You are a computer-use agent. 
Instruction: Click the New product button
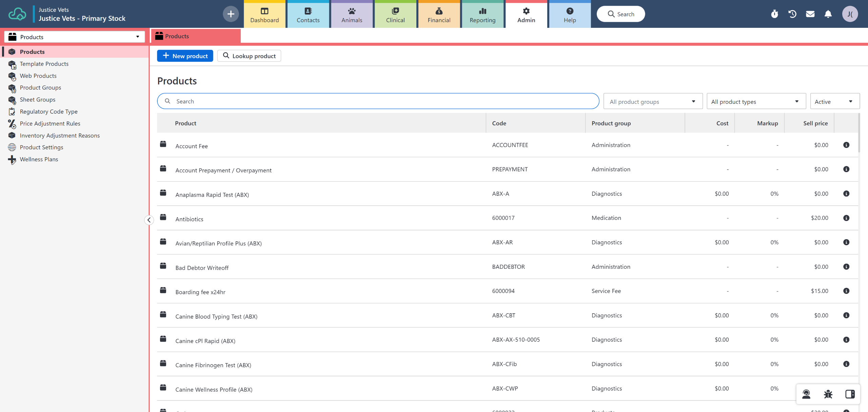[185, 56]
